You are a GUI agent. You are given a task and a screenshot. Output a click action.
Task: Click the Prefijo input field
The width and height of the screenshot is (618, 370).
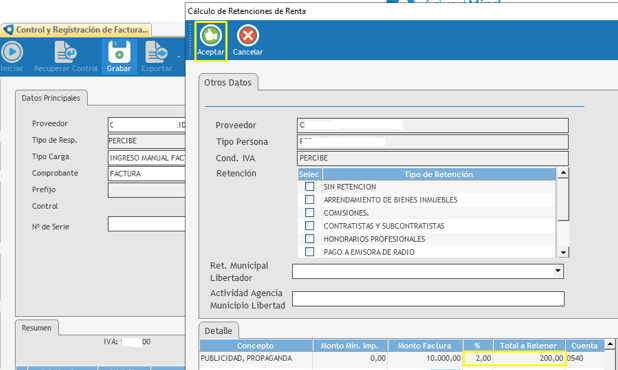coord(147,190)
